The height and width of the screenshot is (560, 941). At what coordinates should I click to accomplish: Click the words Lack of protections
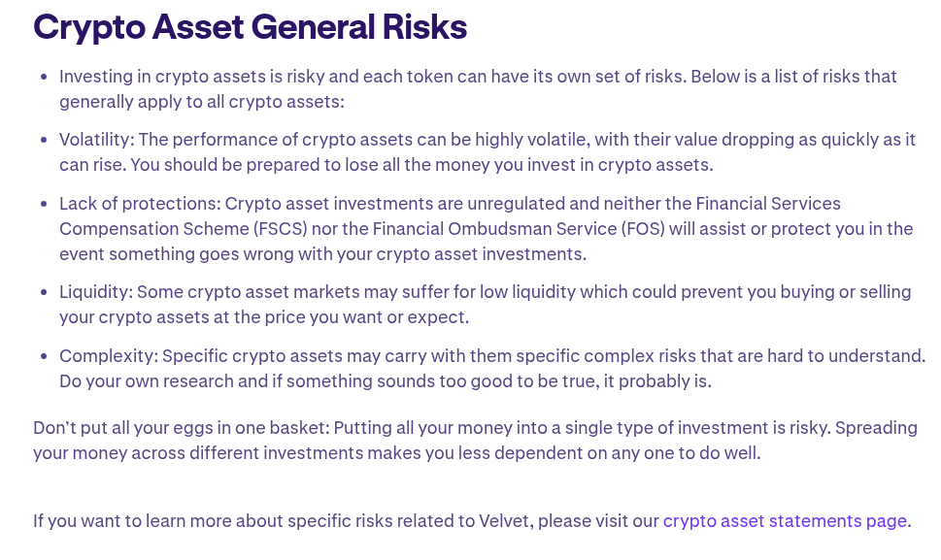tap(139, 204)
